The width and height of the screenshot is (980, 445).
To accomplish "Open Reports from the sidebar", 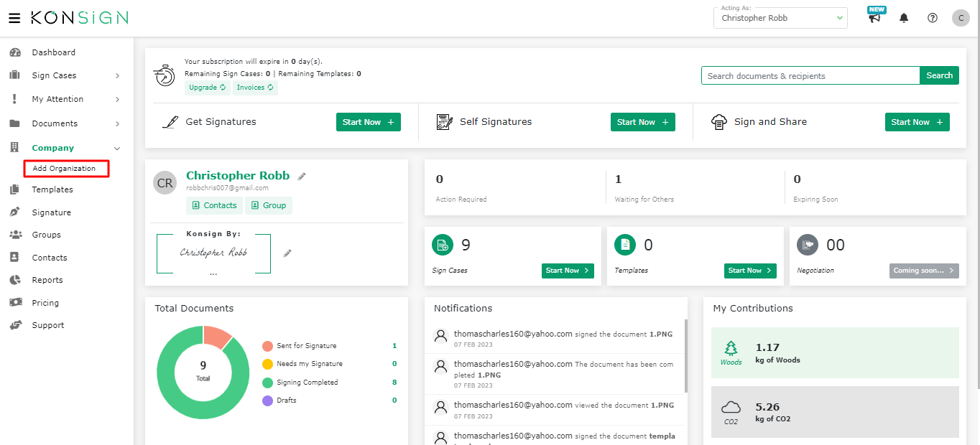I will point(49,279).
